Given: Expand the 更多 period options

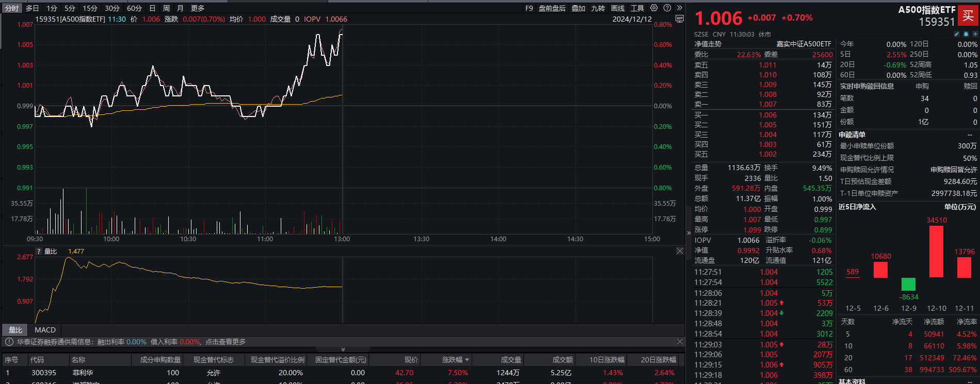Looking at the screenshot, I should pos(198,8).
